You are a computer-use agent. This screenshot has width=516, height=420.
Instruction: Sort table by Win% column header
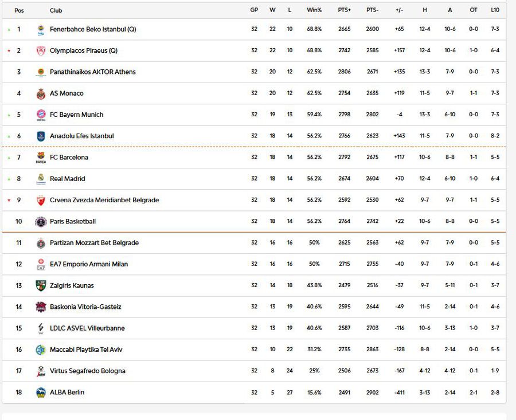[x=314, y=10]
